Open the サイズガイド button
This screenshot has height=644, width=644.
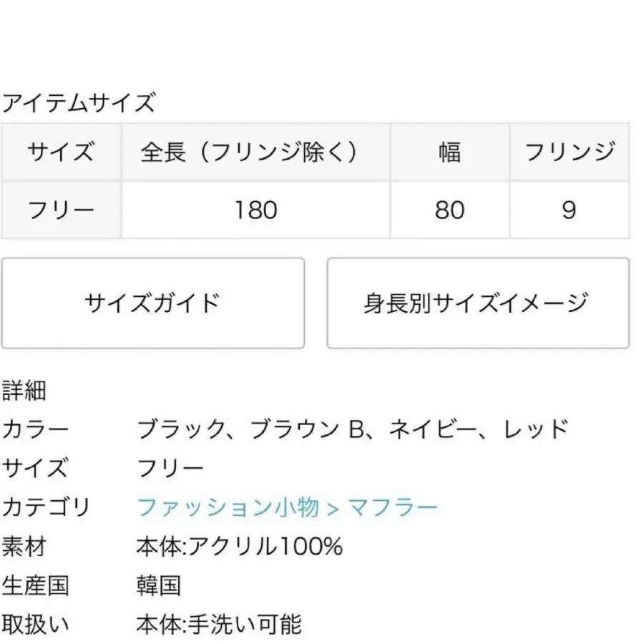152,303
